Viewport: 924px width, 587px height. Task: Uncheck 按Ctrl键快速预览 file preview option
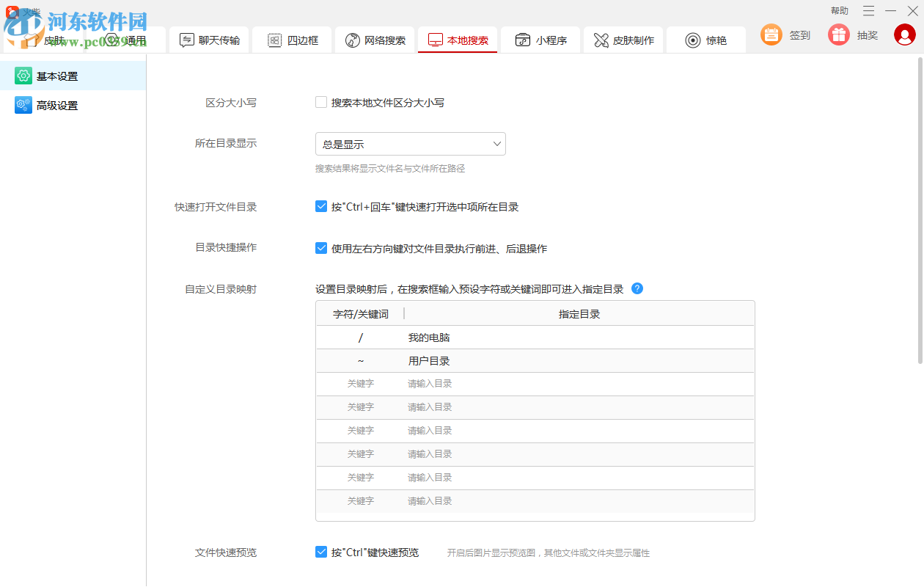321,552
